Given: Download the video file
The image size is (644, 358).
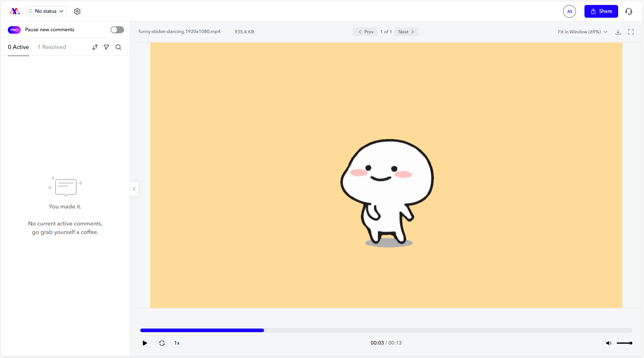Looking at the screenshot, I should tap(618, 32).
